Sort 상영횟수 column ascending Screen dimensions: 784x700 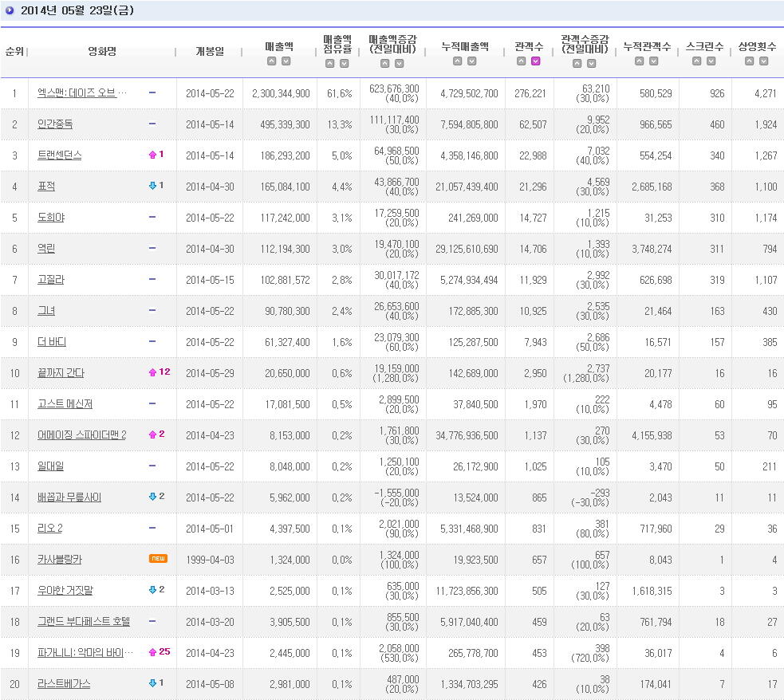tap(749, 61)
